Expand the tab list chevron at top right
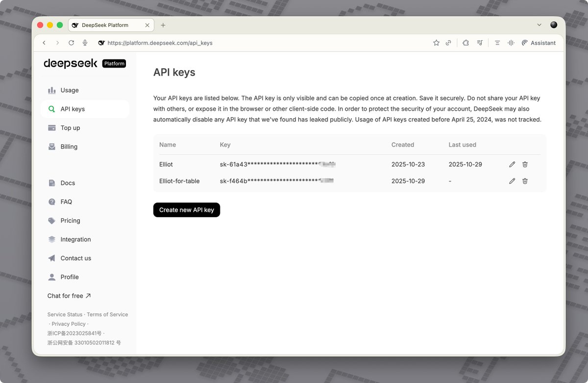The height and width of the screenshot is (383, 588). (539, 25)
